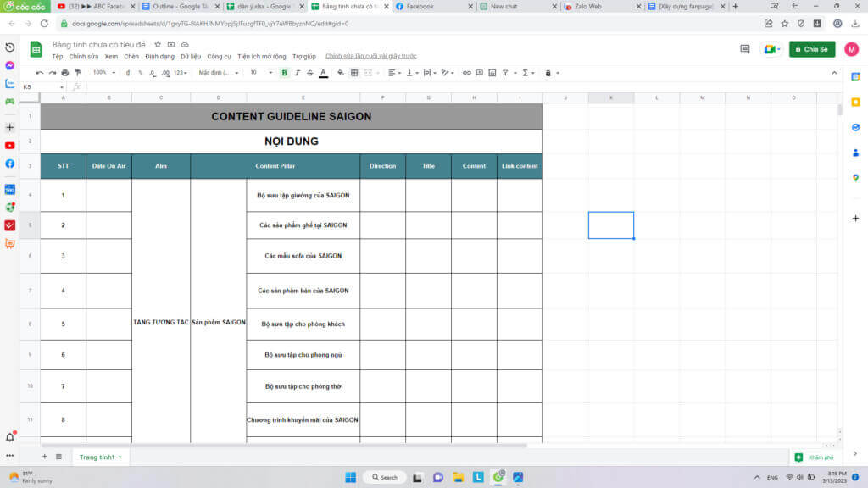Format the cell as percent
The height and width of the screenshot is (488, 868).
(x=141, y=73)
